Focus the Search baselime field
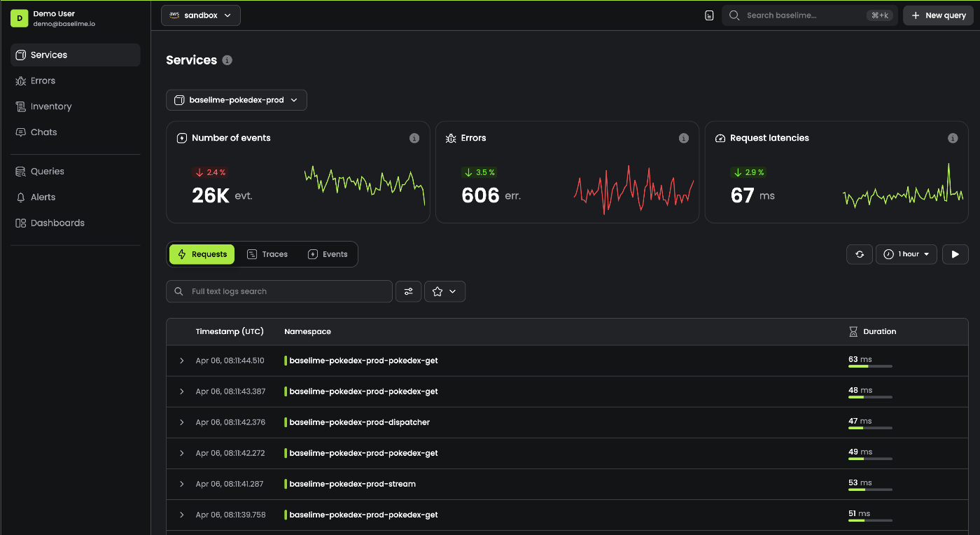This screenshot has width=980, height=535. click(810, 15)
